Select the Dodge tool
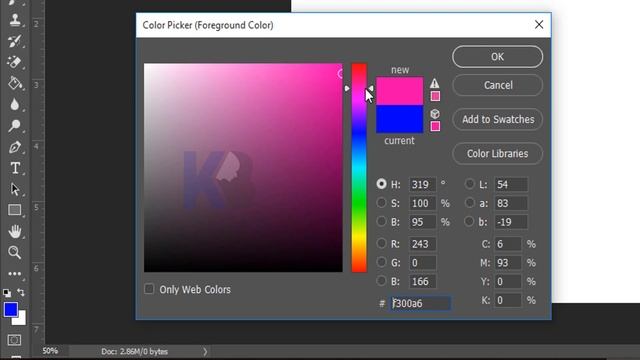The width and height of the screenshot is (640, 360). point(15,126)
